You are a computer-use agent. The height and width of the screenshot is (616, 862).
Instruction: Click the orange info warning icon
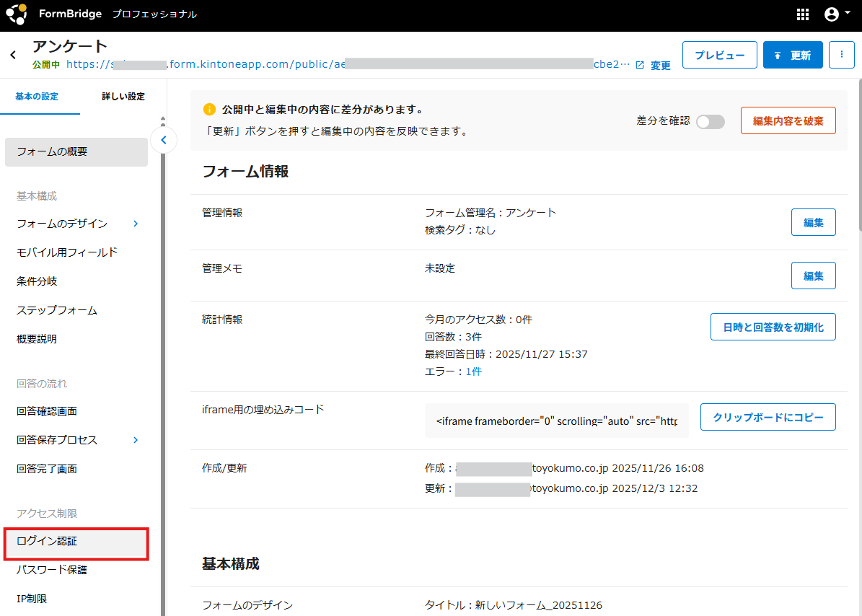209,110
